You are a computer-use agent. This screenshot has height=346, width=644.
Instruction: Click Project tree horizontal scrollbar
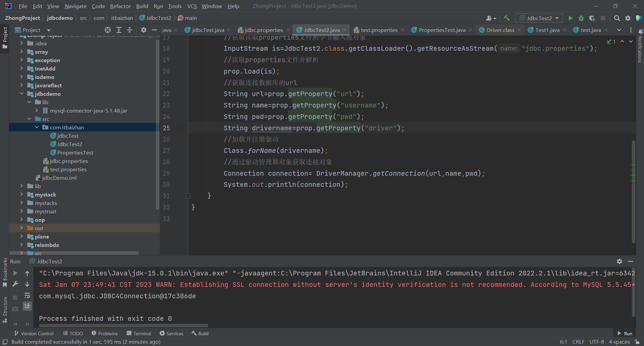(x=74, y=253)
